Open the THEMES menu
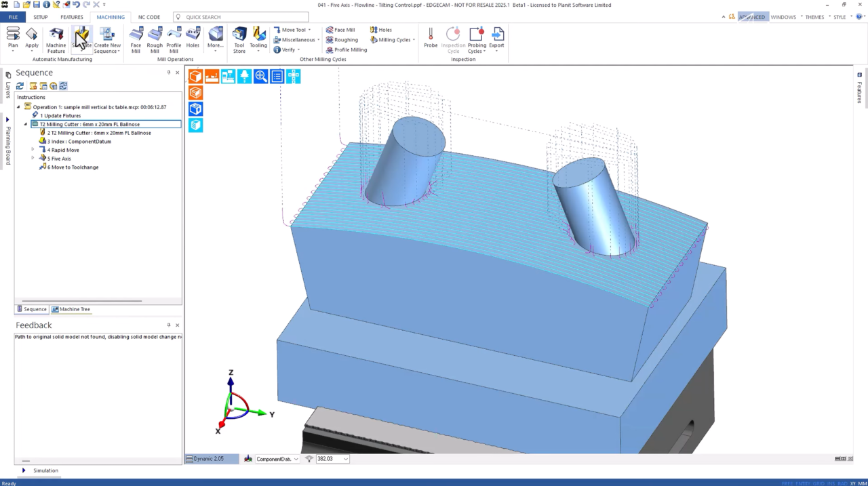Screen dimensions: 868x486 pos(816,17)
